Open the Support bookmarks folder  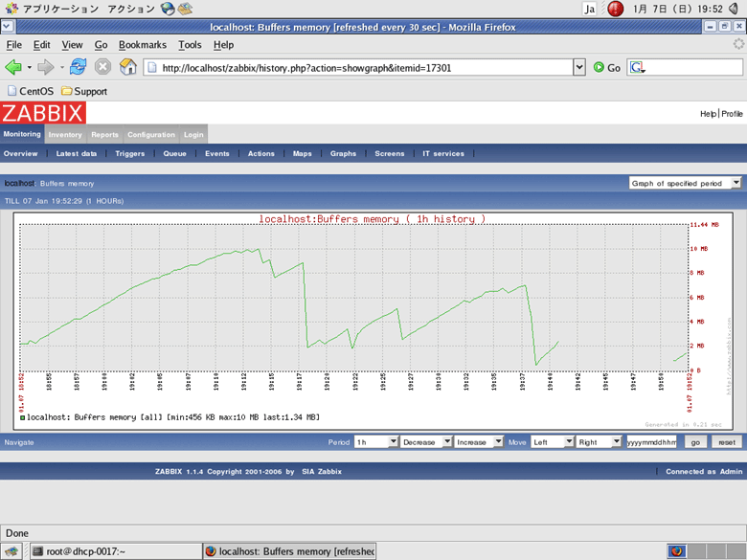(x=84, y=91)
